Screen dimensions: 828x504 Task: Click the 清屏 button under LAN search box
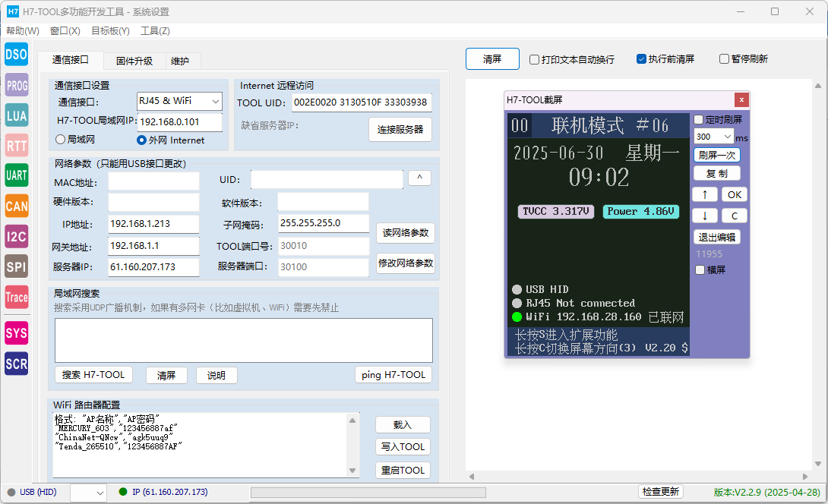click(166, 375)
